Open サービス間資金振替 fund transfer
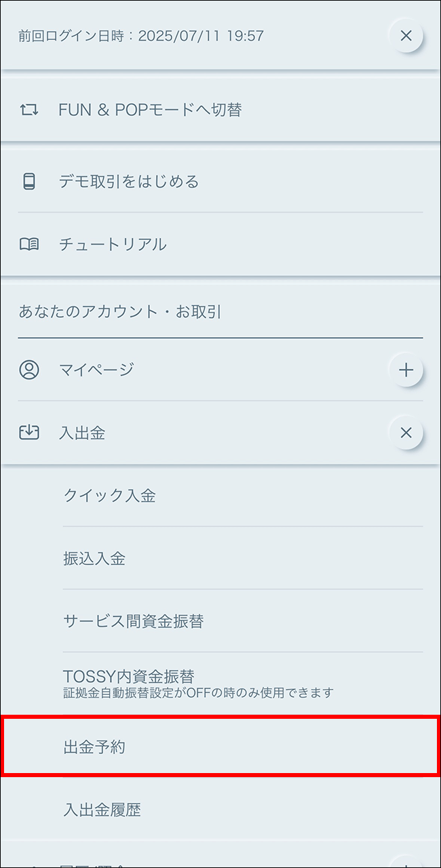The image size is (441, 868). (134, 621)
